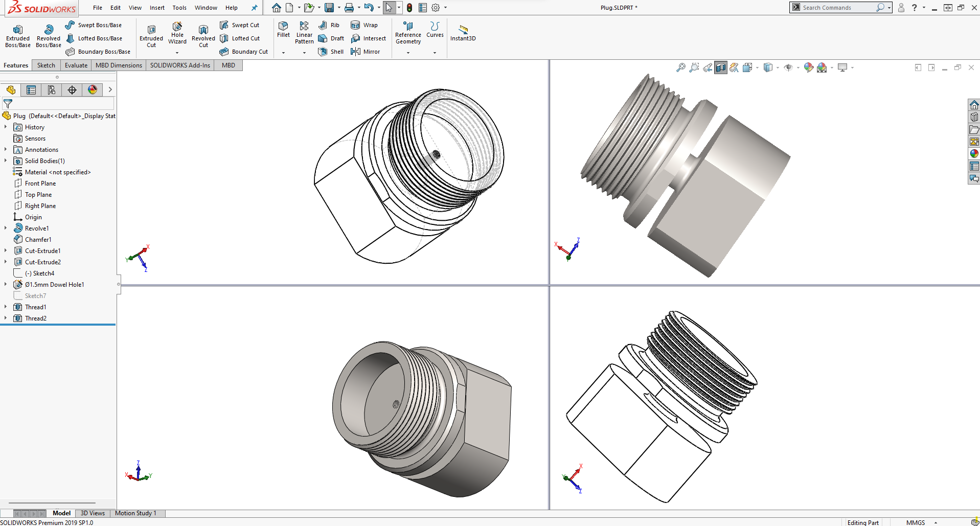Select the Chamfer1 feature in tree

pyautogui.click(x=38, y=240)
